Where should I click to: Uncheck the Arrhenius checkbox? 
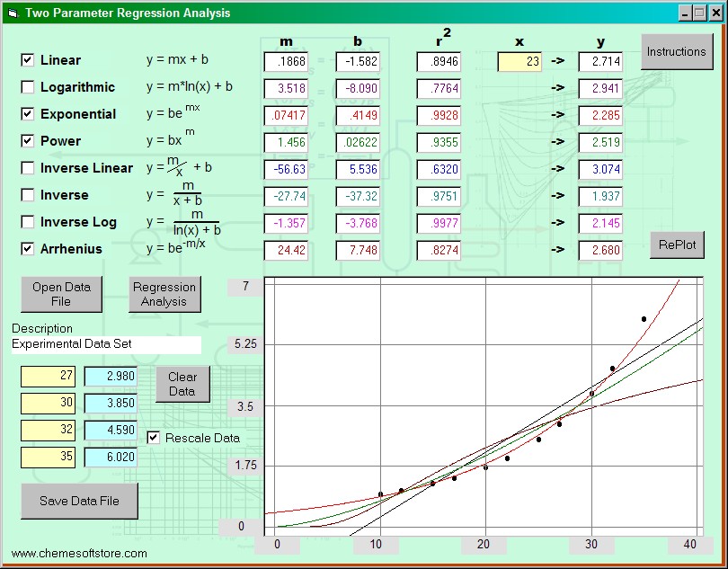point(28,249)
